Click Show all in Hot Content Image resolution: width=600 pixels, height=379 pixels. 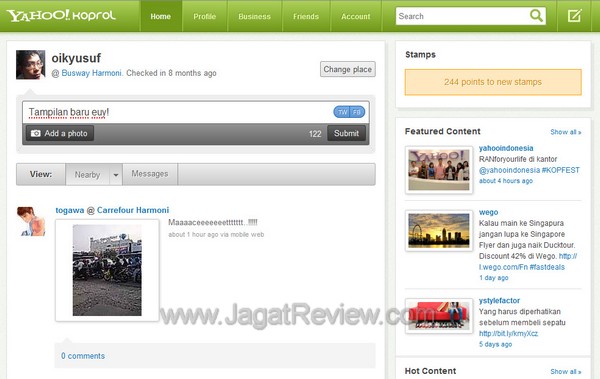click(x=566, y=372)
